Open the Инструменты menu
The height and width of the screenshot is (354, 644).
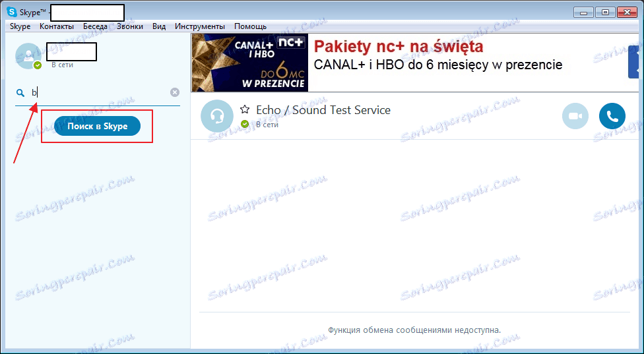click(x=200, y=26)
